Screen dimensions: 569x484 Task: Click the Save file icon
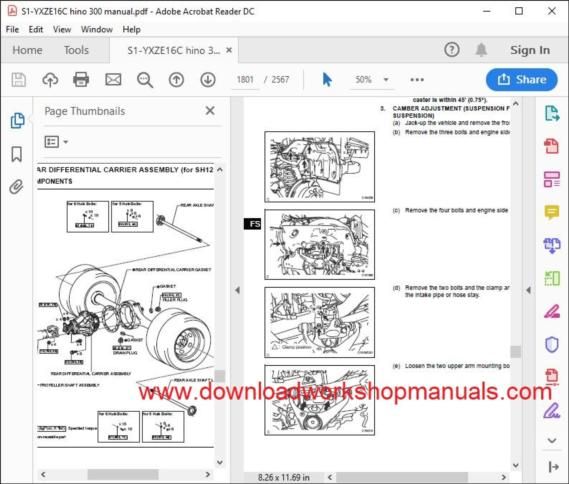coord(19,80)
